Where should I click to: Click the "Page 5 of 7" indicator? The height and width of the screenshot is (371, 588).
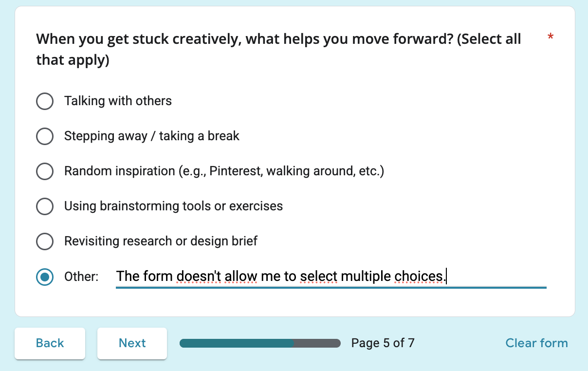click(383, 343)
